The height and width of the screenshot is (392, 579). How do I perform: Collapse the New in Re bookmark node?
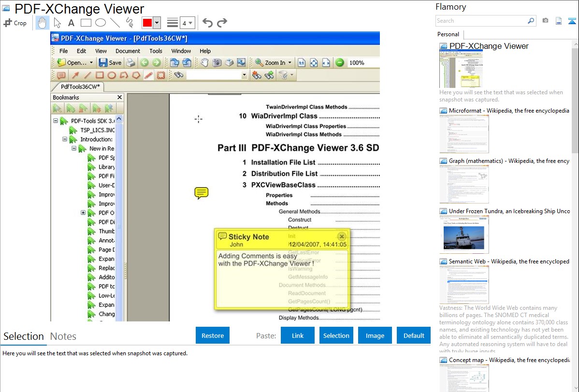point(74,148)
